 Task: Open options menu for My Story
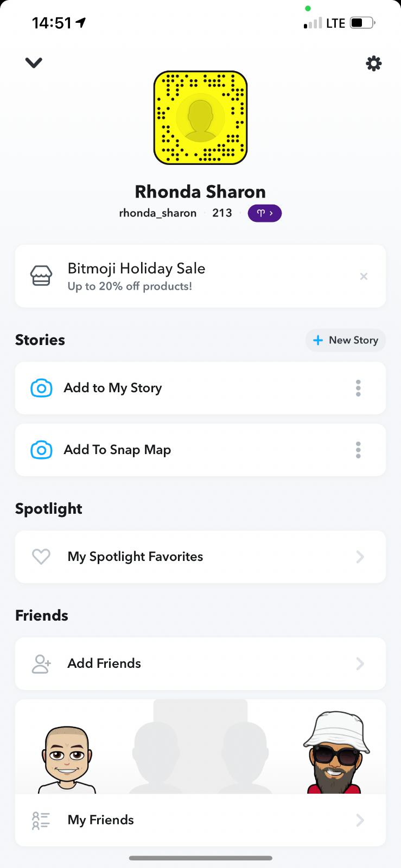pyautogui.click(x=358, y=388)
